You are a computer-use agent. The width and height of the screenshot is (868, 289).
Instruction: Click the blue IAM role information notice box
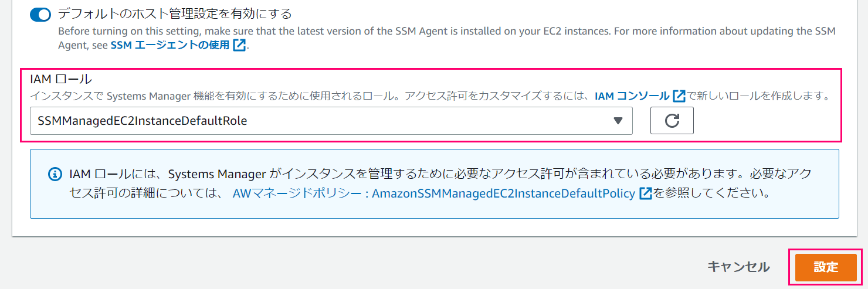click(x=435, y=183)
